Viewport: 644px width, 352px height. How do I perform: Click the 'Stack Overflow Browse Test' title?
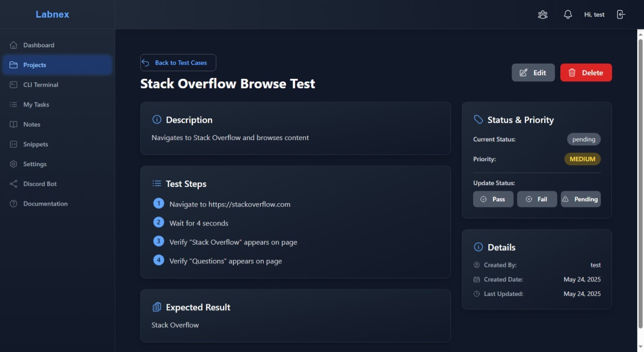coord(227,84)
